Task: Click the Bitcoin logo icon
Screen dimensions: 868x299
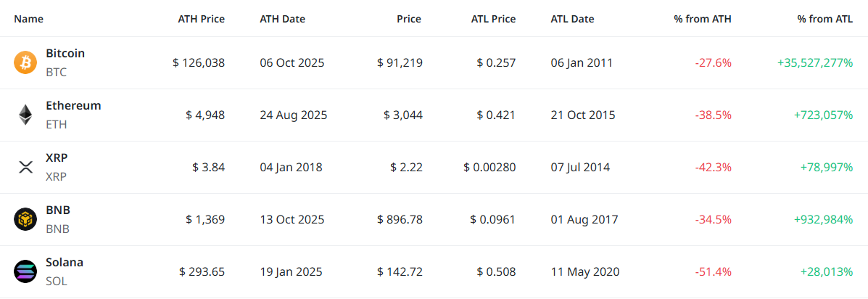Action: [25, 62]
